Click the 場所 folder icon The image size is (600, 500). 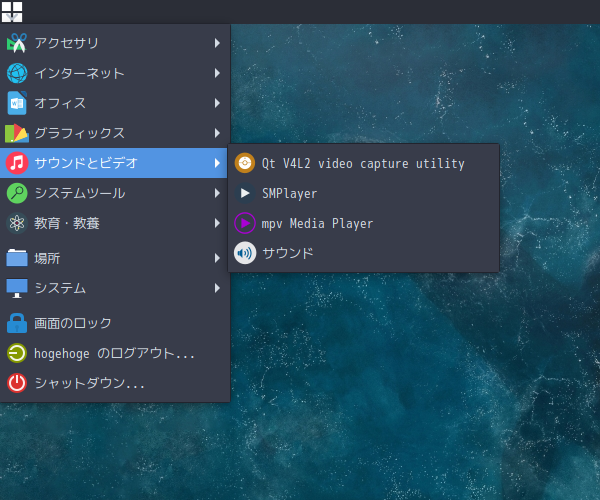click(x=17, y=258)
